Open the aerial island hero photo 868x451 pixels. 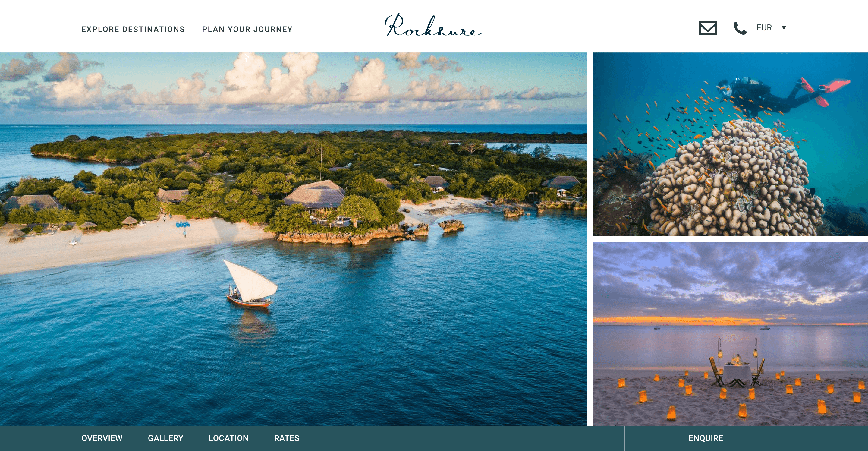[294, 239]
